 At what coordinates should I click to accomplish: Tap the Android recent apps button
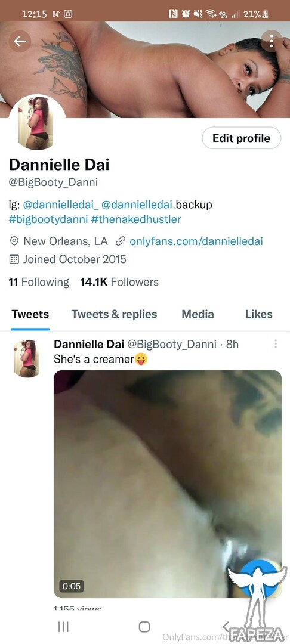coord(63,626)
